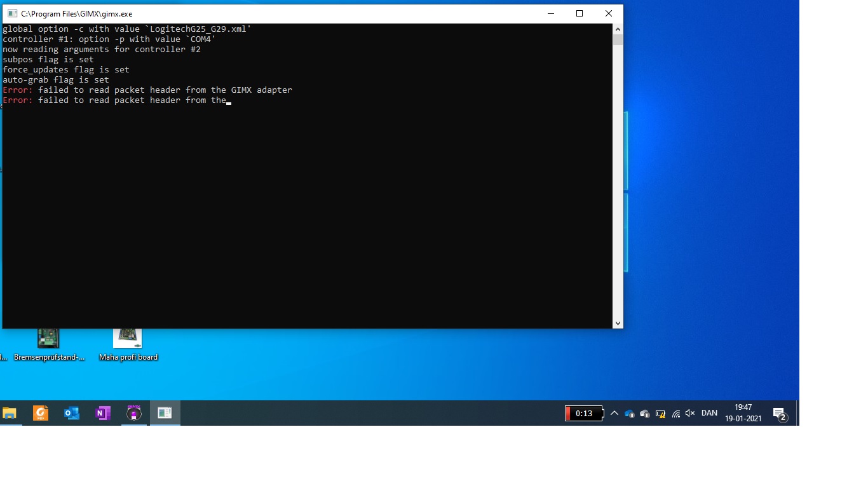Image resolution: width=868 pixels, height=488 pixels.
Task: Open the clock showing 19:47
Action: (x=743, y=413)
